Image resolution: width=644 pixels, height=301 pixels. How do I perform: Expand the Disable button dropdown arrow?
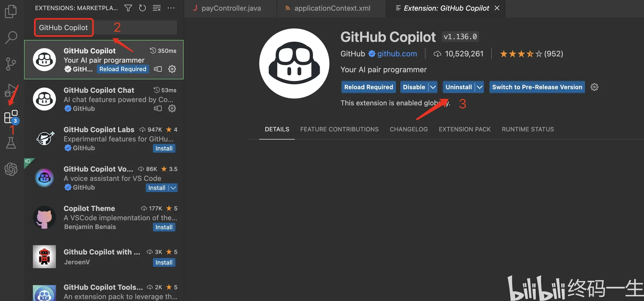click(x=433, y=87)
